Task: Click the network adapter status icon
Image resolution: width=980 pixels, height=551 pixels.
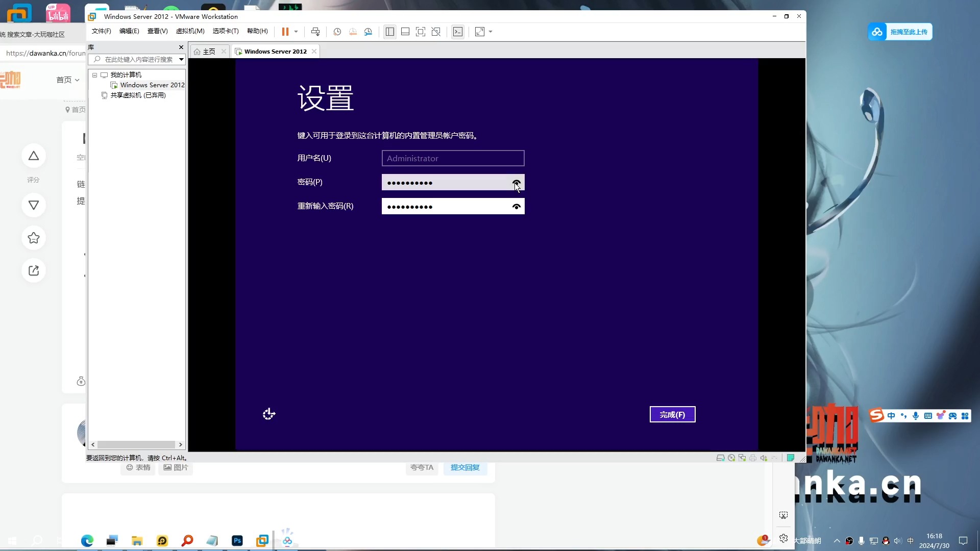Action: pyautogui.click(x=742, y=458)
